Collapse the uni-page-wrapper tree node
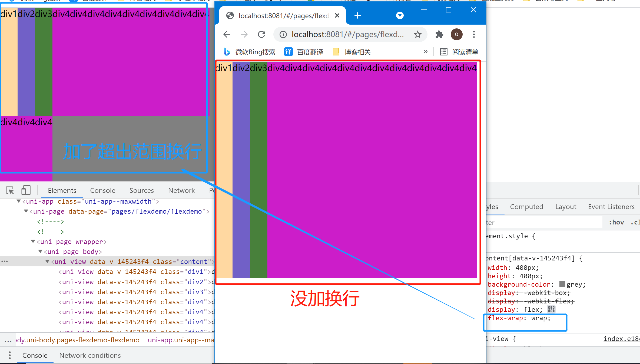This screenshot has height=364, width=640. tap(33, 241)
